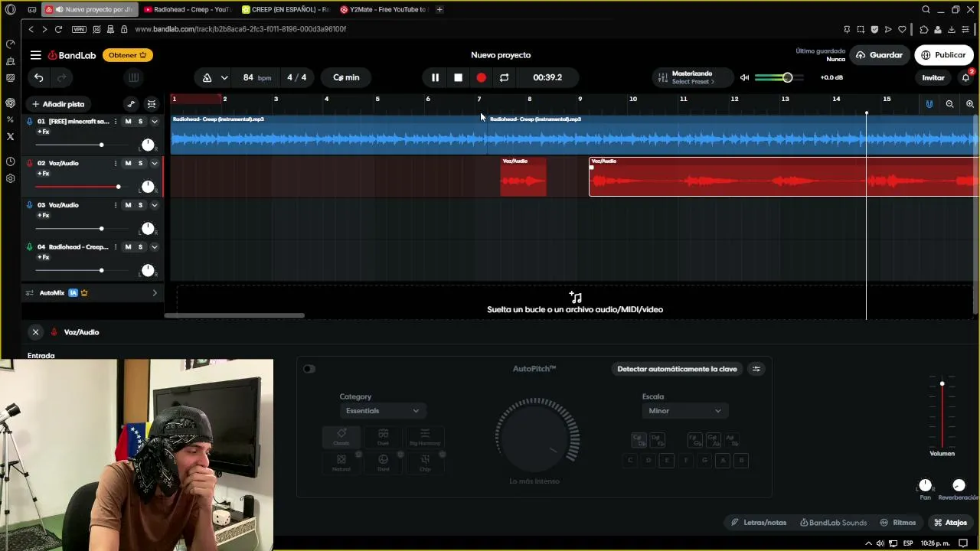The width and height of the screenshot is (980, 551).
Task: Zoom in the timeline
Action: (x=969, y=104)
